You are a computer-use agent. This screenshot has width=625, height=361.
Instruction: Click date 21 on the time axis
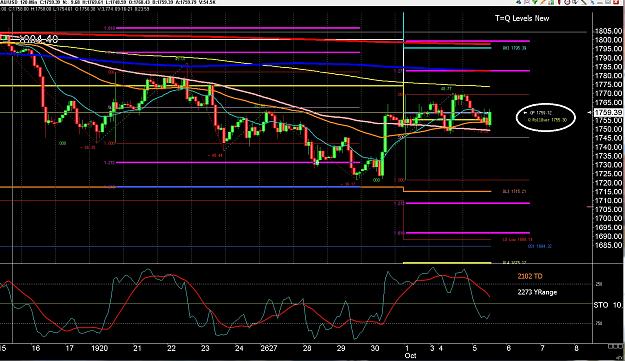click(137, 348)
